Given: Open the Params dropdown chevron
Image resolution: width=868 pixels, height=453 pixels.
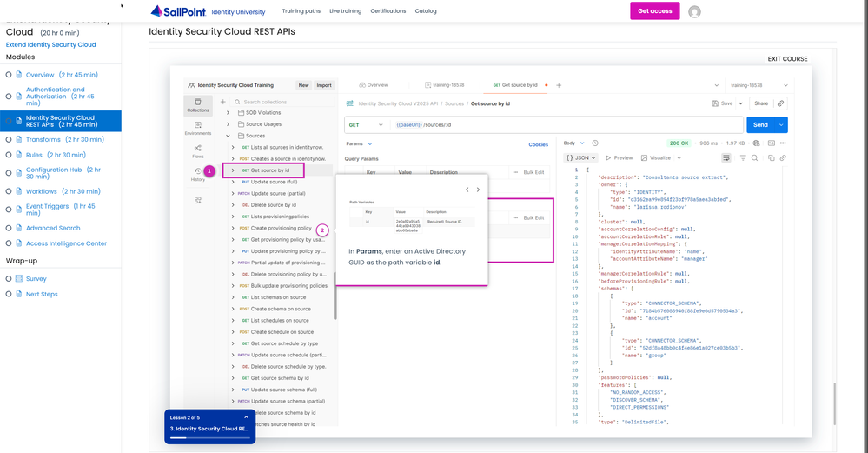Looking at the screenshot, I should tap(370, 144).
